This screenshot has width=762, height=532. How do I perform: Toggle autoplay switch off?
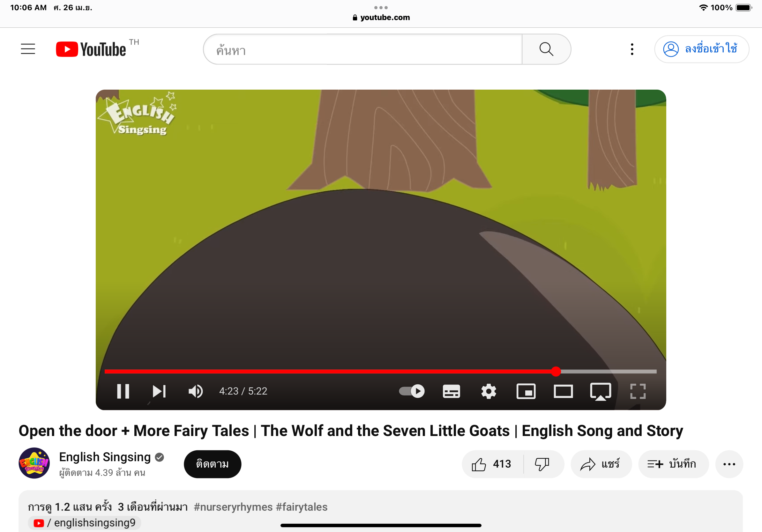[x=412, y=391]
